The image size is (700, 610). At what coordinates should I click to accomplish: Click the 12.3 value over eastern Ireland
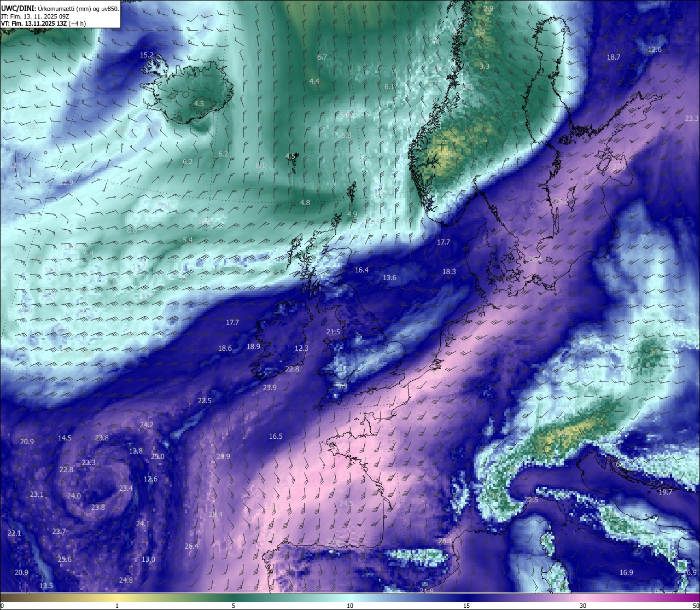pos(301,348)
